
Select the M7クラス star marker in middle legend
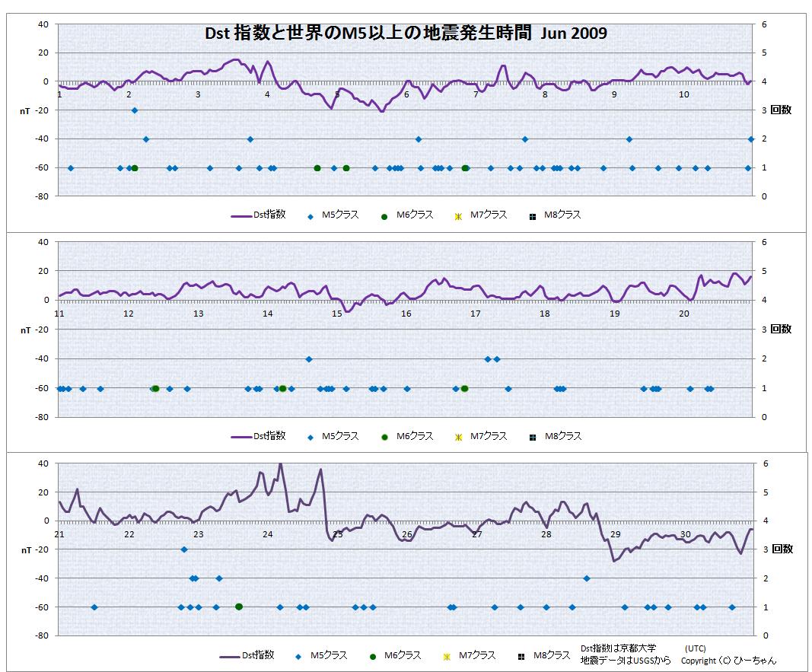click(x=458, y=437)
